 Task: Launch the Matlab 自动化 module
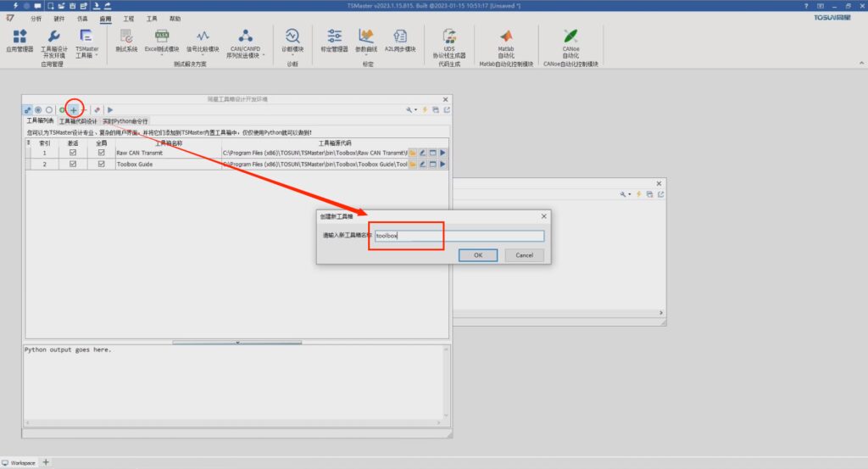pyautogui.click(x=506, y=41)
